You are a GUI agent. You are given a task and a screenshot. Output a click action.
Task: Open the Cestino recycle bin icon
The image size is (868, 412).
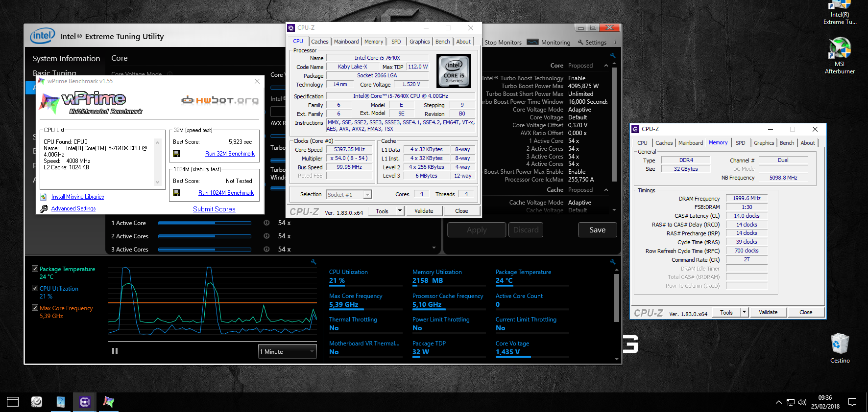pyautogui.click(x=840, y=348)
